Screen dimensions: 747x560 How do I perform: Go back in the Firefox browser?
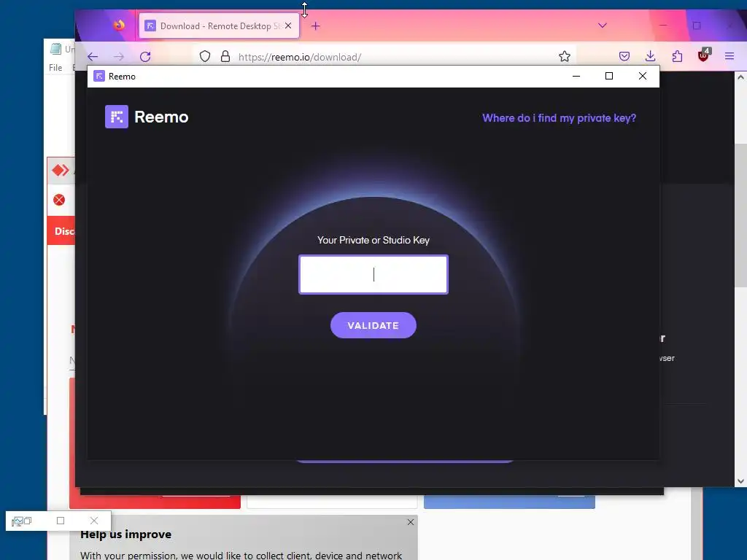(93, 57)
